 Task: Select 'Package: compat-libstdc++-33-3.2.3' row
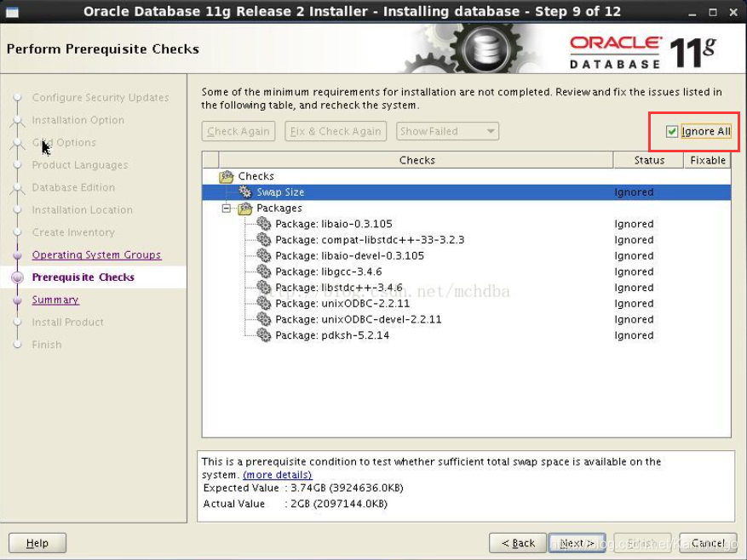[467, 239]
